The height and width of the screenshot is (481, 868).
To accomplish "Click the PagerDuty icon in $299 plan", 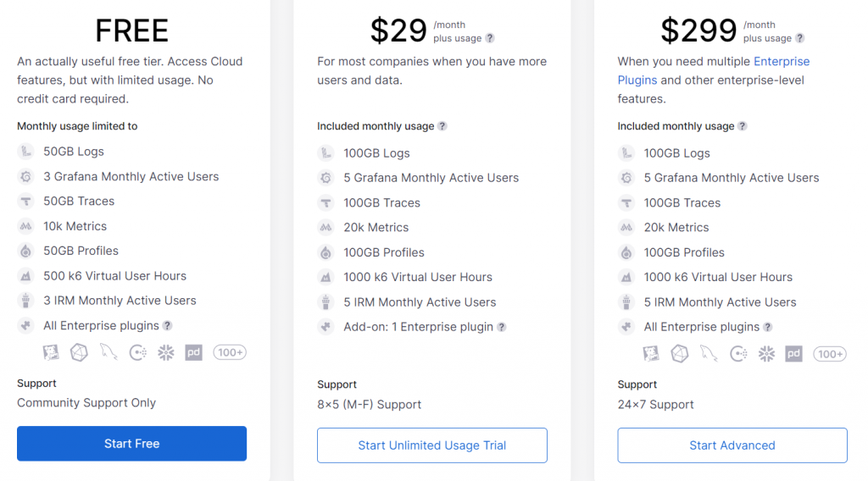I will 793,354.
